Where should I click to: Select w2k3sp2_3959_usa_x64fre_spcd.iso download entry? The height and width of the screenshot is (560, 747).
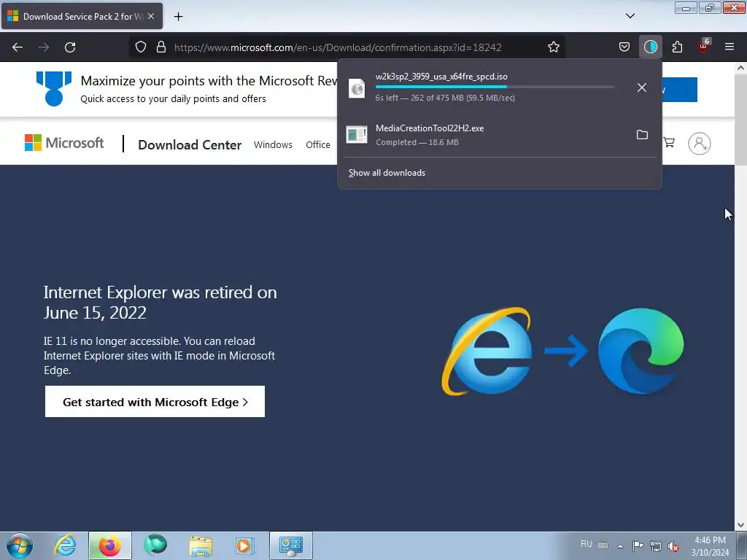click(x=486, y=87)
